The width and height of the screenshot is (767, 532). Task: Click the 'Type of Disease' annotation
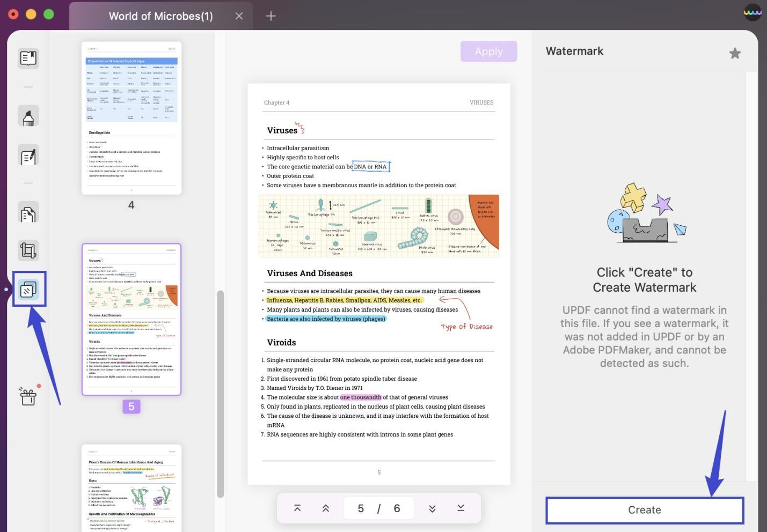coord(466,327)
